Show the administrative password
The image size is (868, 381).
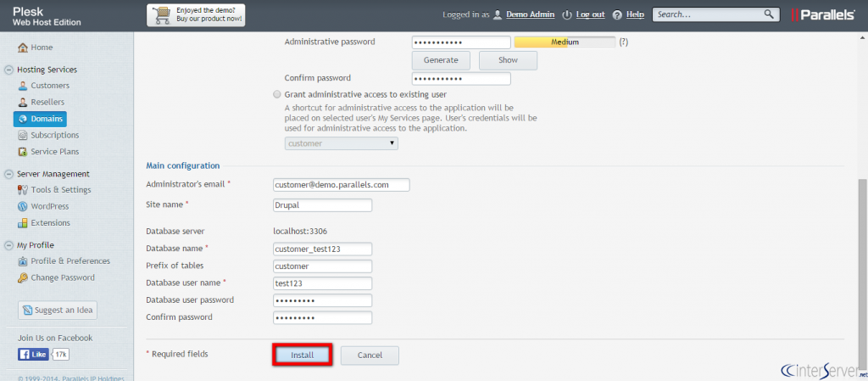[508, 60]
